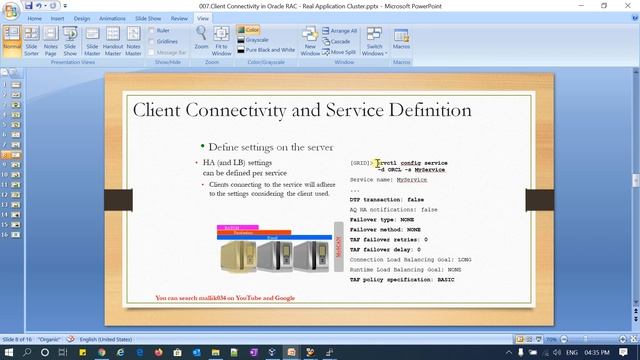Open the Review ribbon tab
Image resolution: width=640 pixels, height=360 pixels.
(179, 18)
